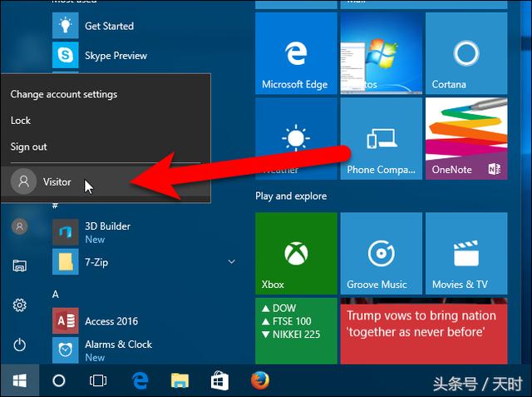Open the Money tile showing DOW

[x=296, y=330]
